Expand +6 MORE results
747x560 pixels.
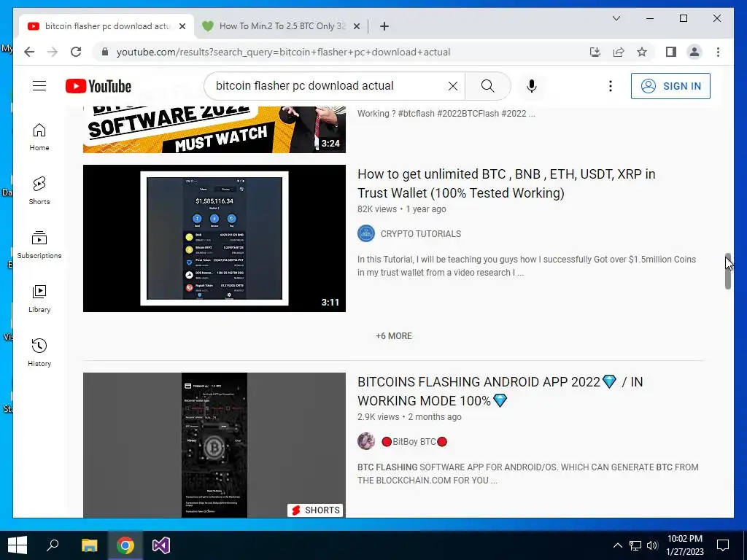393,336
